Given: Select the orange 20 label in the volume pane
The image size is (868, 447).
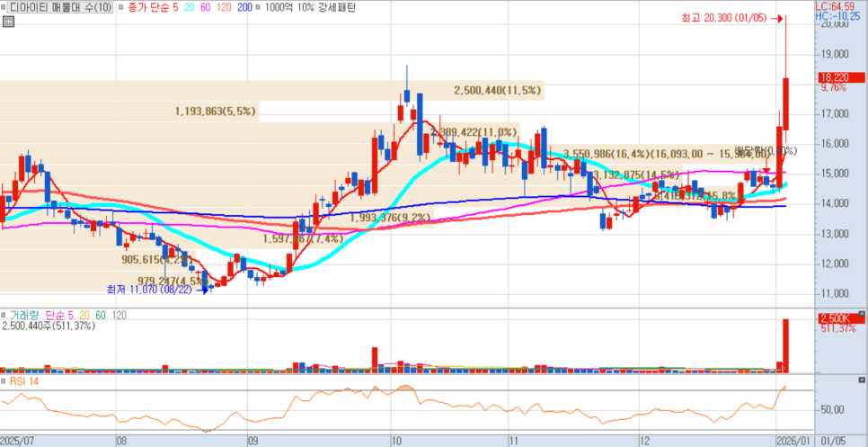Looking at the screenshot, I should click(83, 315).
